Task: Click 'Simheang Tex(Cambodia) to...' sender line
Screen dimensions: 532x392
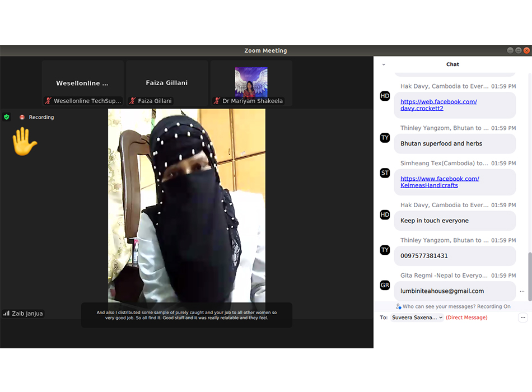Action: point(444,164)
